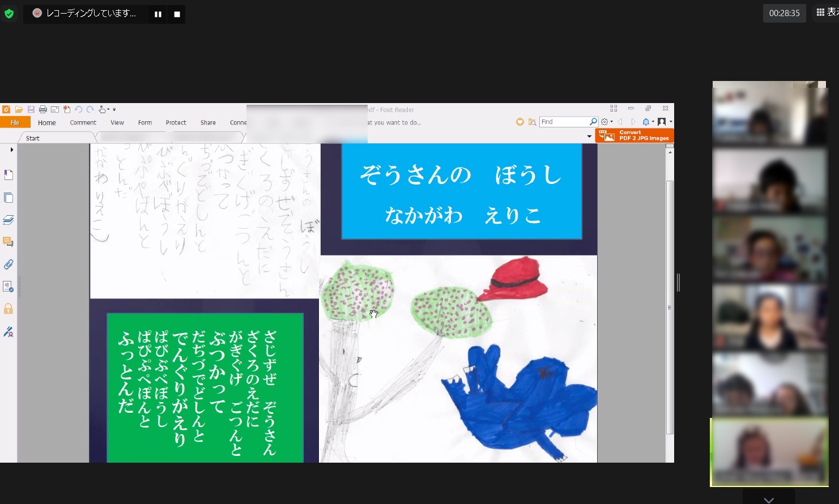The image size is (839, 504).
Task: Click the document vertical scrollbar thumb
Action: pos(670,307)
